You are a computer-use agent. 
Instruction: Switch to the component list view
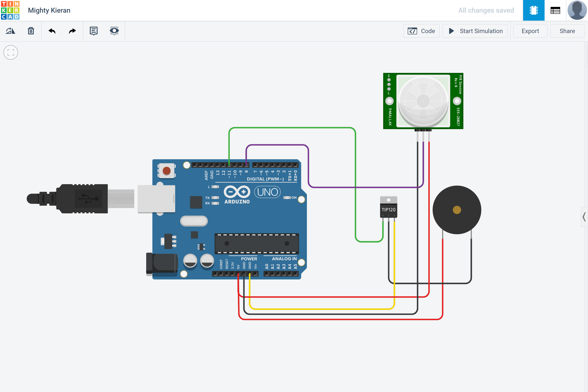point(555,10)
